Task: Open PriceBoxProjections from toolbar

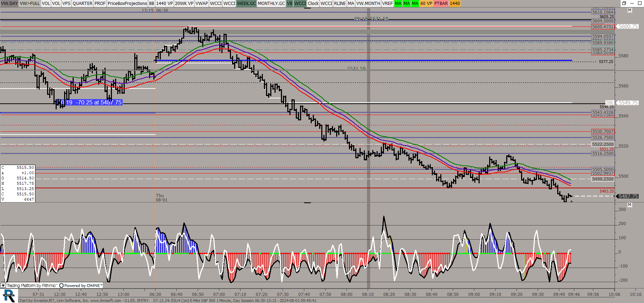Action: tap(127, 3)
